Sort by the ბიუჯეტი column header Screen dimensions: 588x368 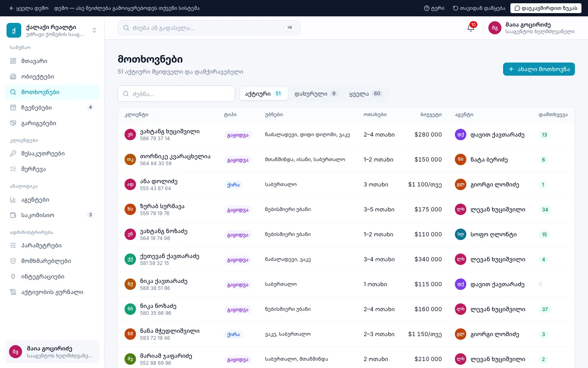tap(431, 114)
